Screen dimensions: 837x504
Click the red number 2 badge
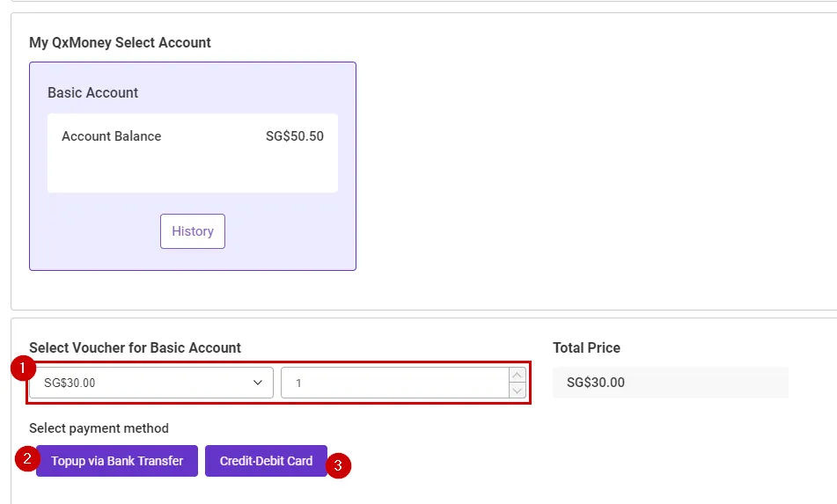(x=26, y=458)
